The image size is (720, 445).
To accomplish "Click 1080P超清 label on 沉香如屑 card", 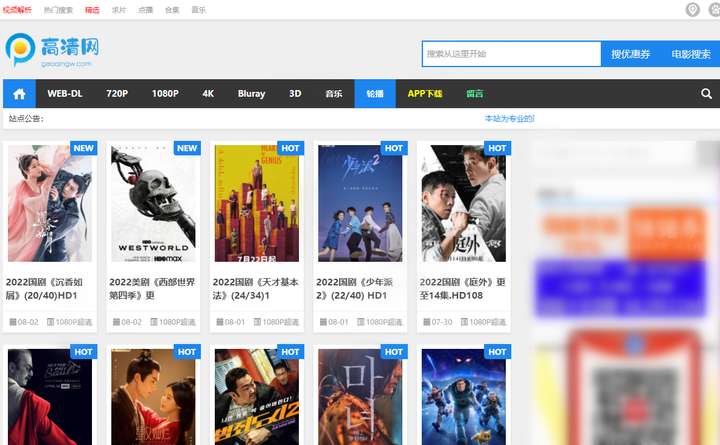I will pyautogui.click(x=74, y=322).
